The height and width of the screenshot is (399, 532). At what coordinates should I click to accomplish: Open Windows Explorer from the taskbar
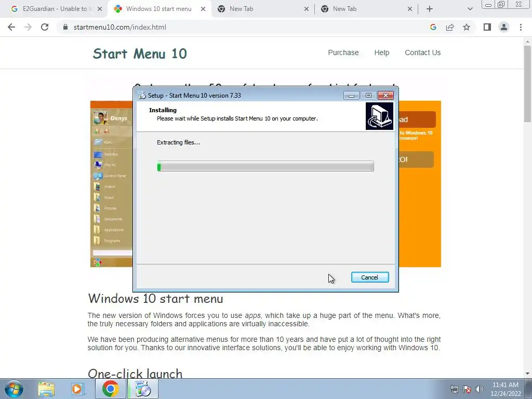tap(46, 389)
